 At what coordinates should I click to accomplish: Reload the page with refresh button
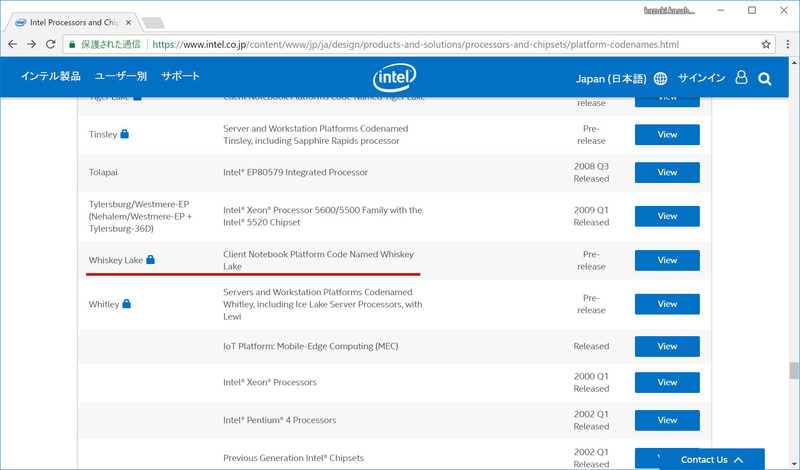(x=50, y=44)
